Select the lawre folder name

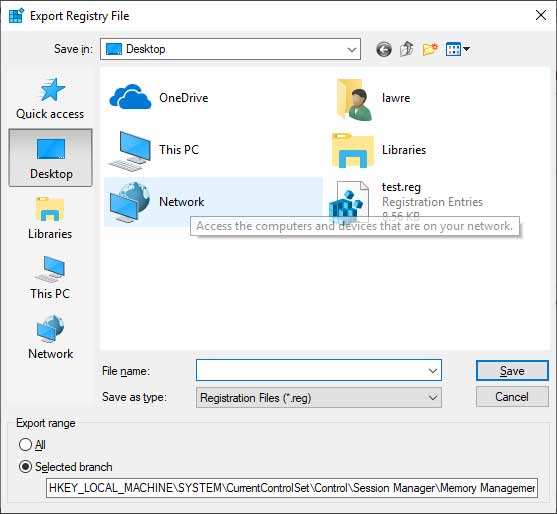tap(396, 98)
